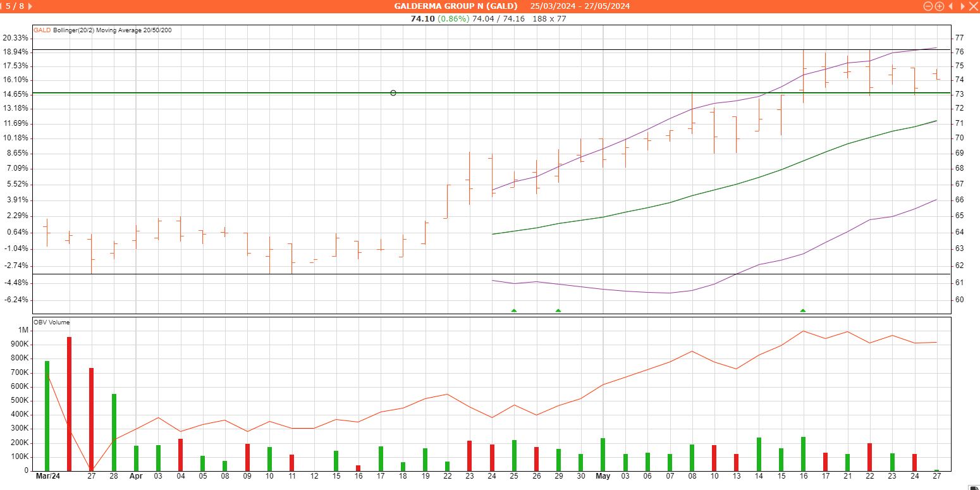Select green triangle marker under 16 May
Screen dimensions: 980x490
point(803,310)
